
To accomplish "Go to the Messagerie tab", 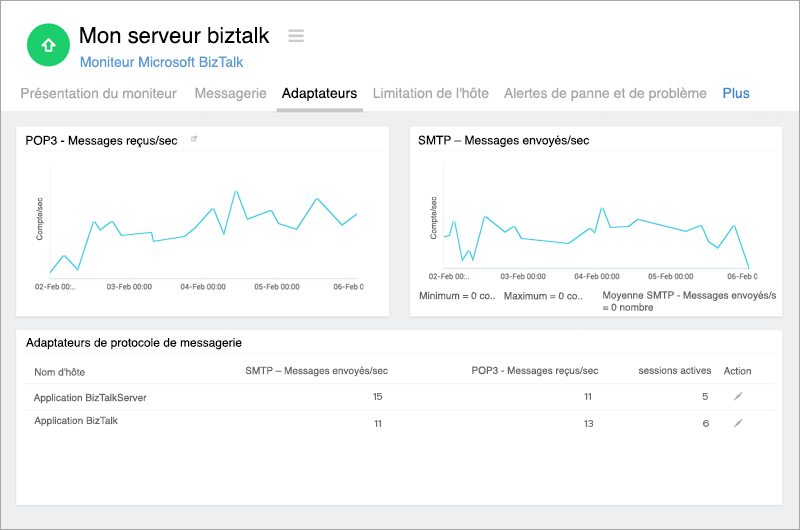I will click(230, 93).
